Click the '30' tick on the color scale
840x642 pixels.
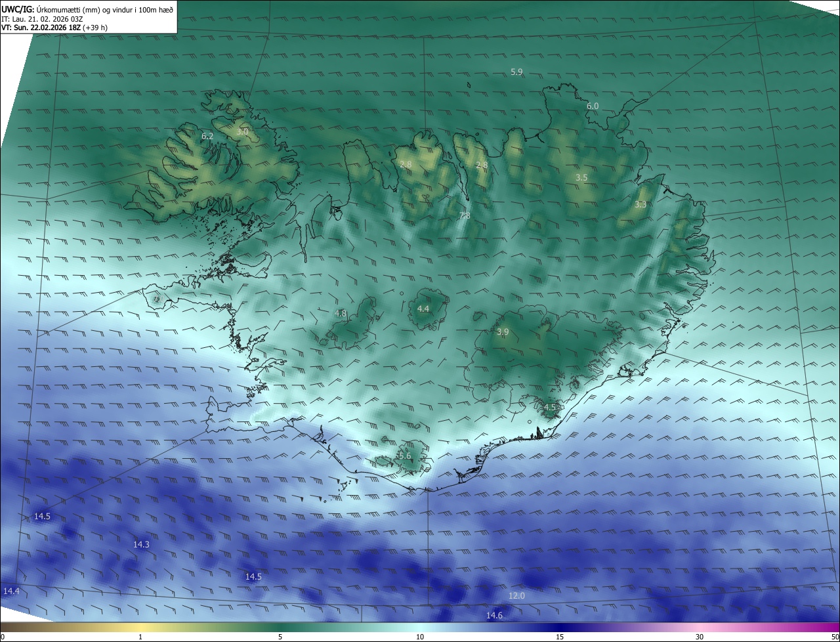tap(700, 637)
